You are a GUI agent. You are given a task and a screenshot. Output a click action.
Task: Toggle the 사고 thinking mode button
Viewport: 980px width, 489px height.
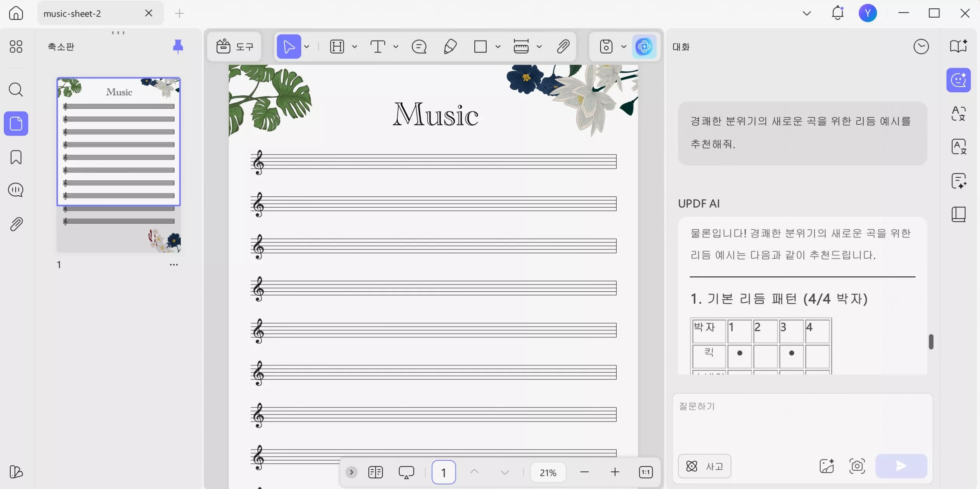[x=704, y=466]
